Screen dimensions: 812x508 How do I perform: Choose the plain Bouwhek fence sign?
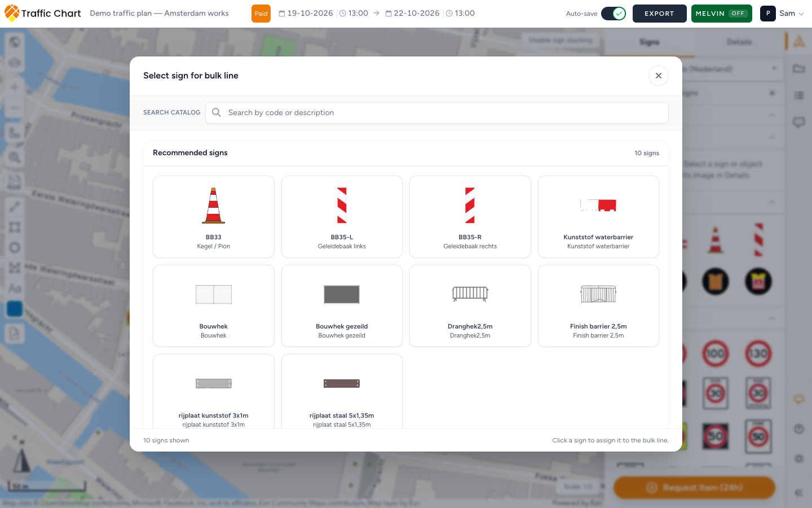[214, 306]
